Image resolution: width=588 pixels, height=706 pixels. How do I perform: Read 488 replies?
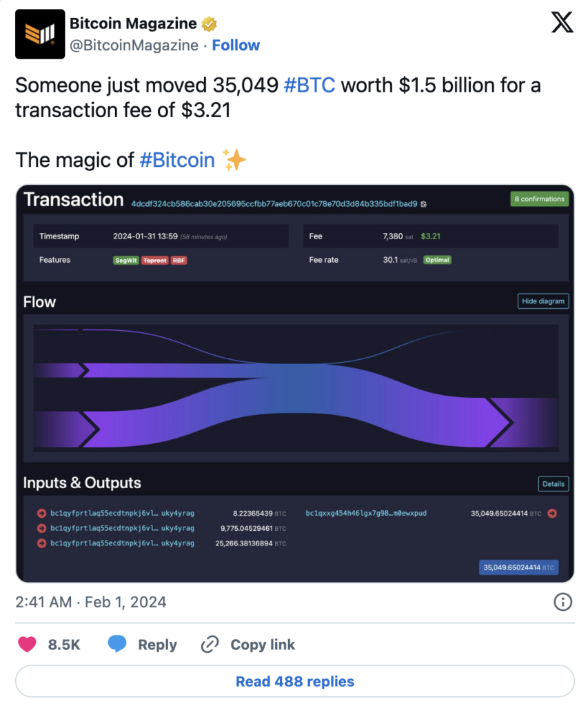click(x=294, y=682)
